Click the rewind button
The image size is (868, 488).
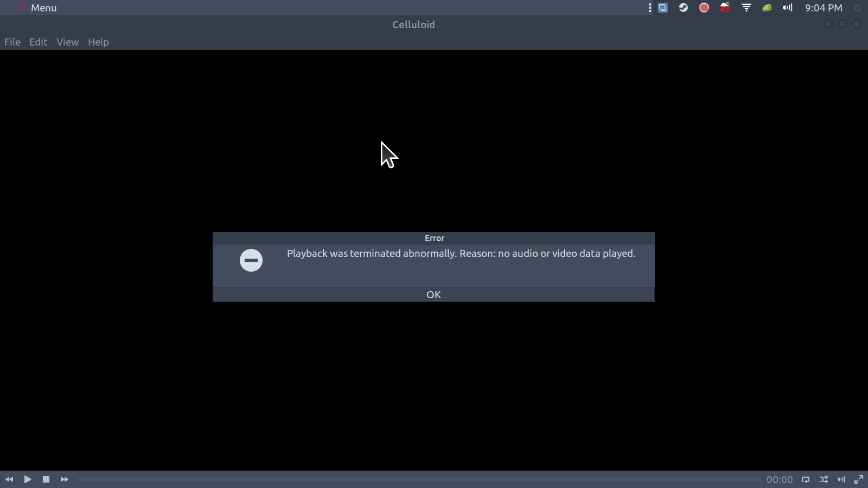[x=9, y=479]
